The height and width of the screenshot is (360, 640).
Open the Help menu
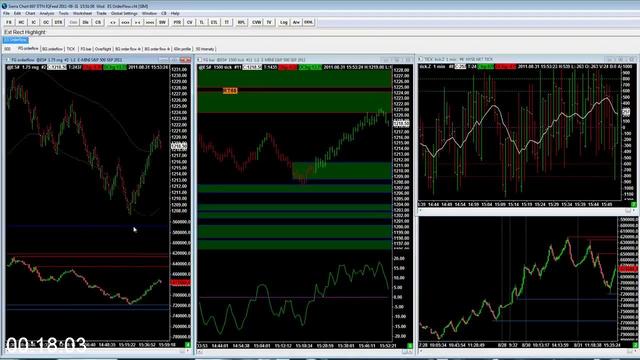pyautogui.click(x=175, y=13)
